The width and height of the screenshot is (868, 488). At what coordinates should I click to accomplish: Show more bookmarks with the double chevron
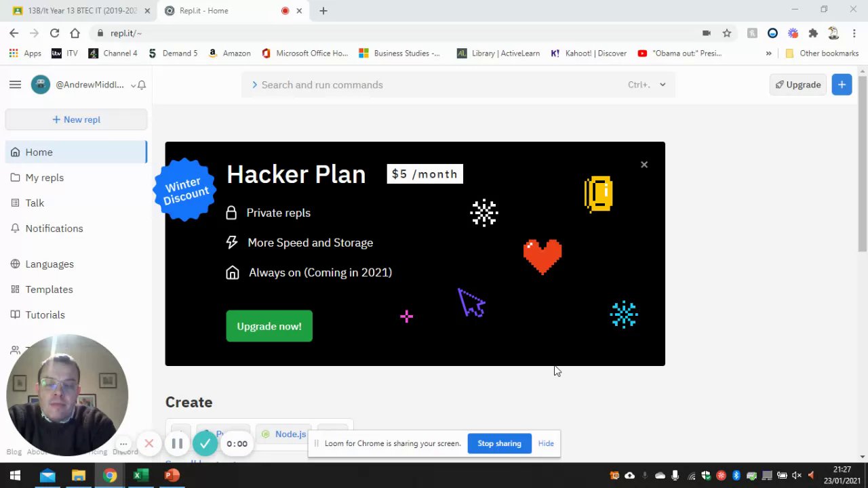coord(768,53)
